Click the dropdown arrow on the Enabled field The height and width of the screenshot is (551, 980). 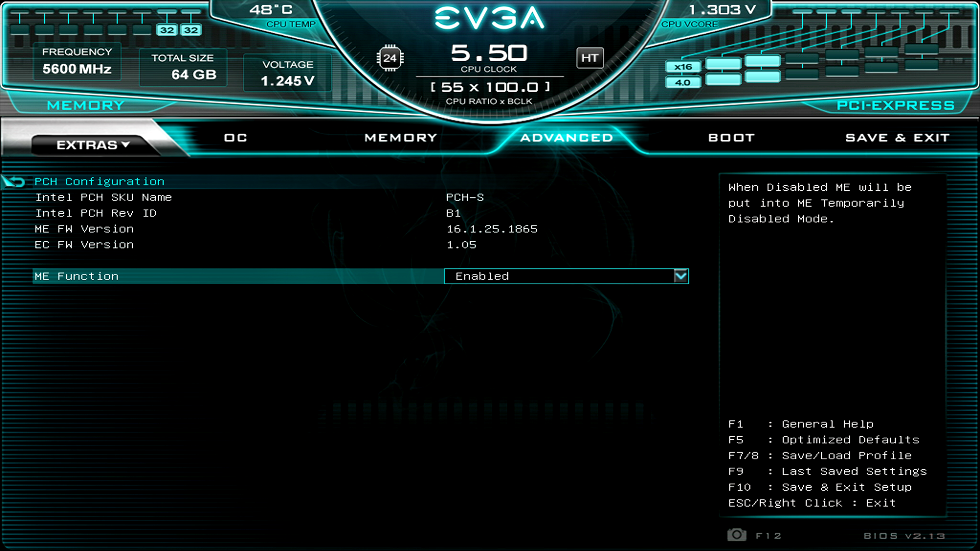680,276
